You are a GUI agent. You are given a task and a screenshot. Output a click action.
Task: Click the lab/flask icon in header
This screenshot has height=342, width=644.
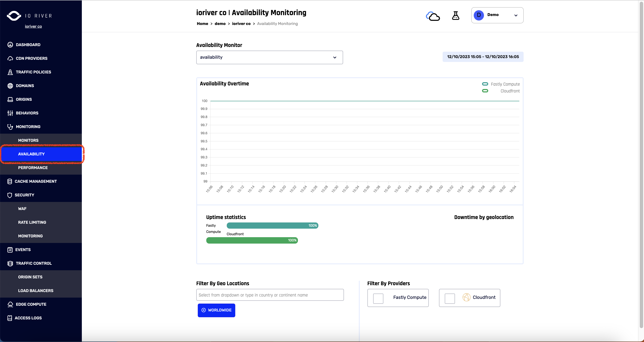pos(455,15)
